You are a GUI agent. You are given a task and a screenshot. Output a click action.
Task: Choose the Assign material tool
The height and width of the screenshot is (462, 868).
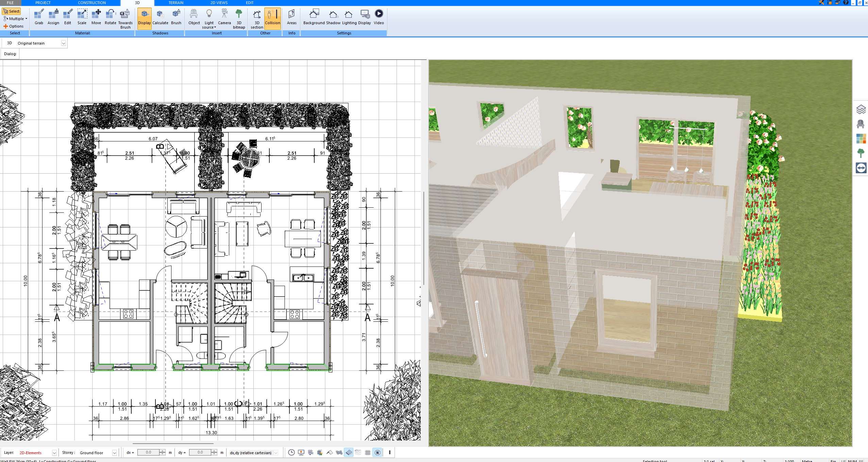click(53, 17)
